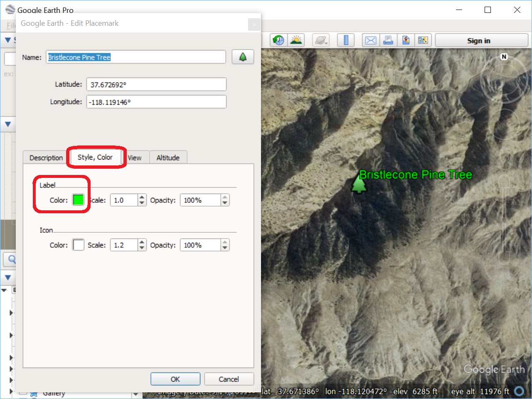Click the Latitude input field
This screenshot has width=532, height=399.
point(156,84)
